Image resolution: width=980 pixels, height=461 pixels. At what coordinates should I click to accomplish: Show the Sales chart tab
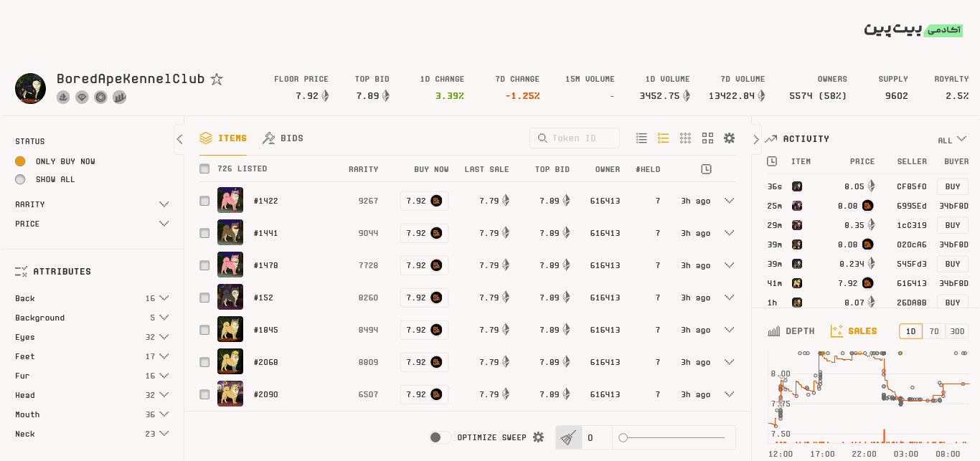[x=854, y=331]
